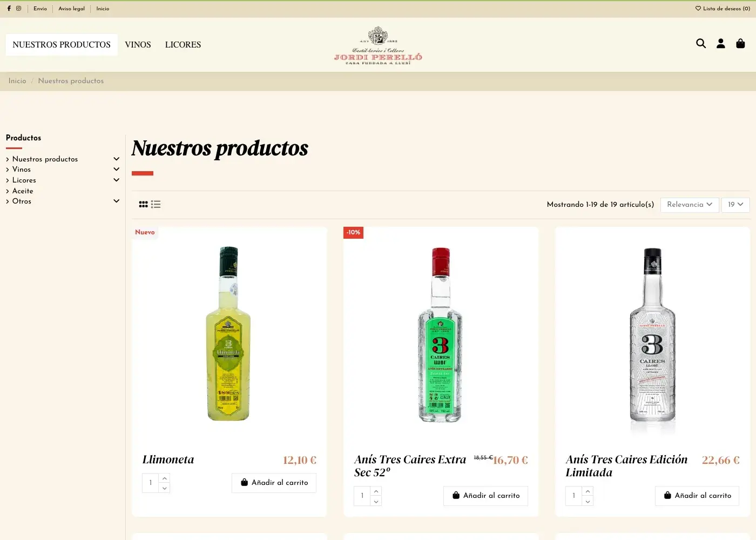Open the Instagram profile icon

[18, 9]
